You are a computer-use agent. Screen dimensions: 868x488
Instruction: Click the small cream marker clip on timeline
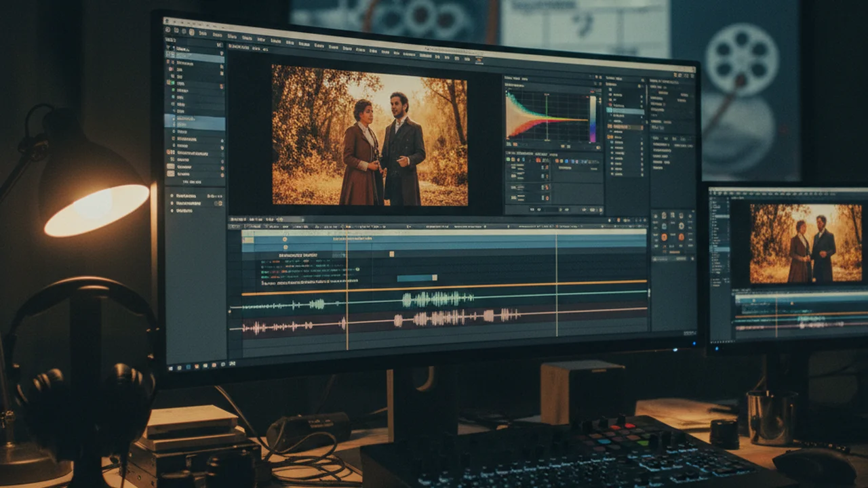pos(391,254)
